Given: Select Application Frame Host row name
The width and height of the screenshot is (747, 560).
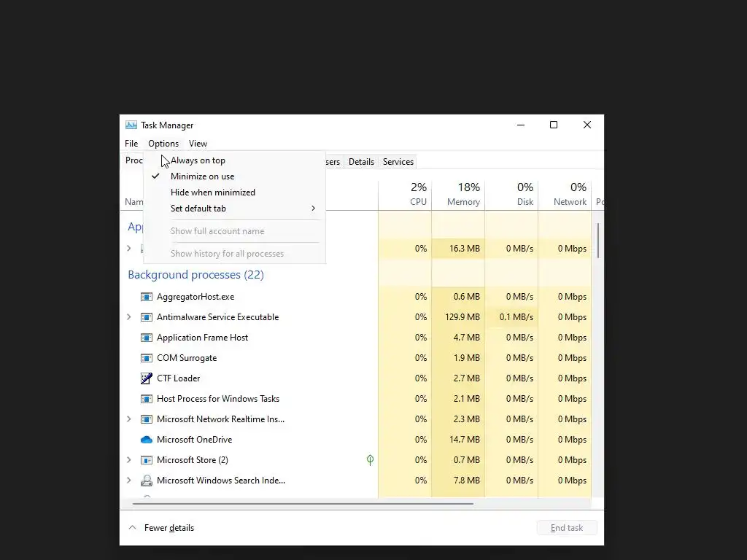Looking at the screenshot, I should tap(203, 338).
